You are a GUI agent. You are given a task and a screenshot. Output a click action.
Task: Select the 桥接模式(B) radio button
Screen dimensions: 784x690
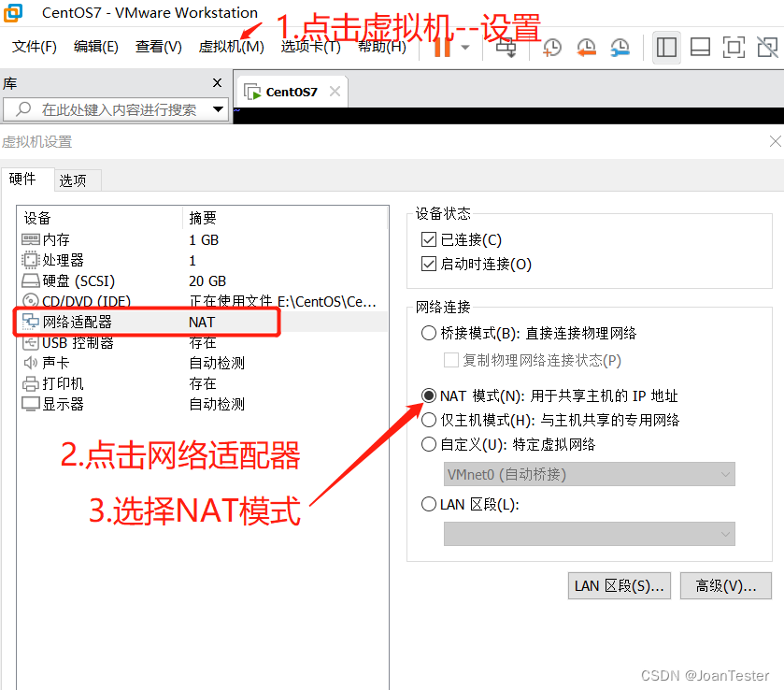[429, 333]
